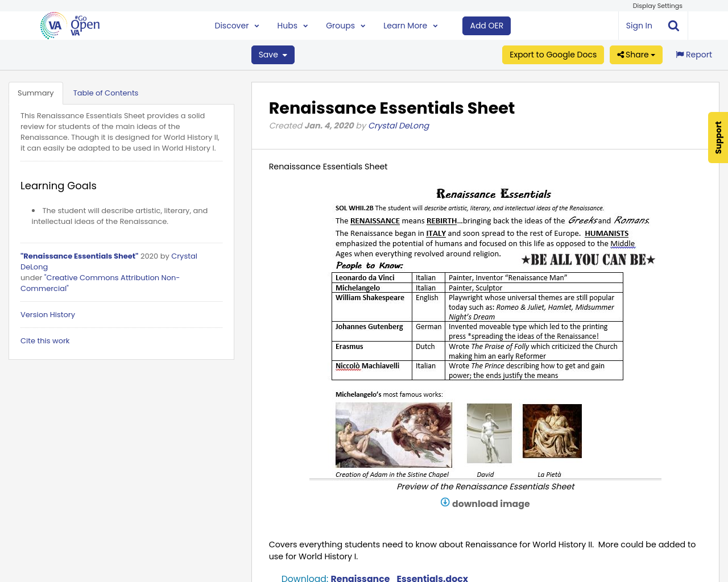The image size is (728, 582).
Task: Click the Export to Google Docs button
Action: (553, 55)
